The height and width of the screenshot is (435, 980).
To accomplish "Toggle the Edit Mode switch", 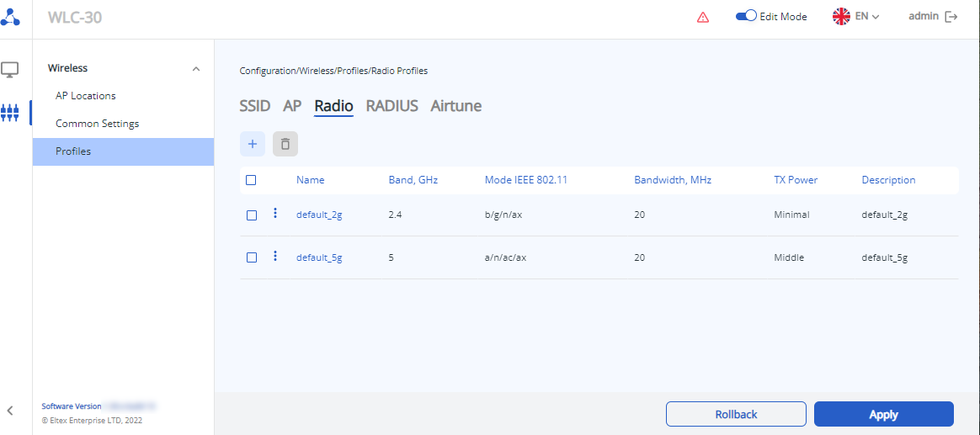I will pyautogui.click(x=746, y=16).
